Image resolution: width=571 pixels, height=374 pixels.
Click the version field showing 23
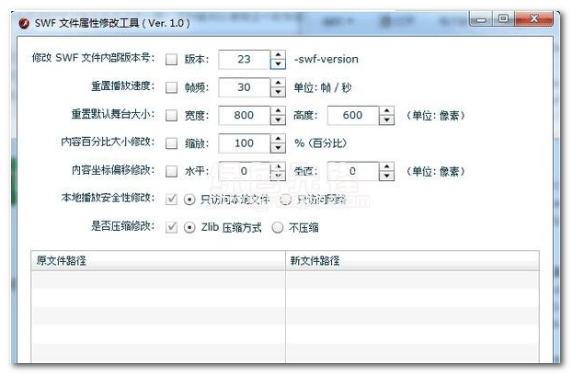tap(244, 59)
